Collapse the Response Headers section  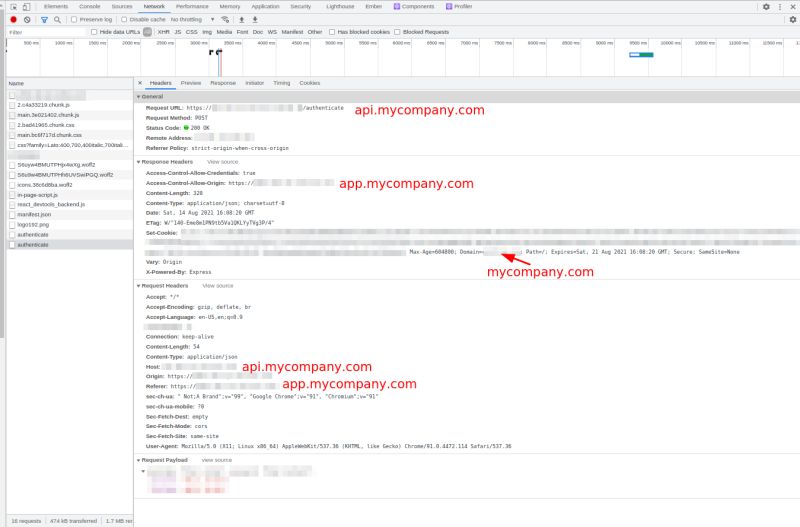click(138, 162)
